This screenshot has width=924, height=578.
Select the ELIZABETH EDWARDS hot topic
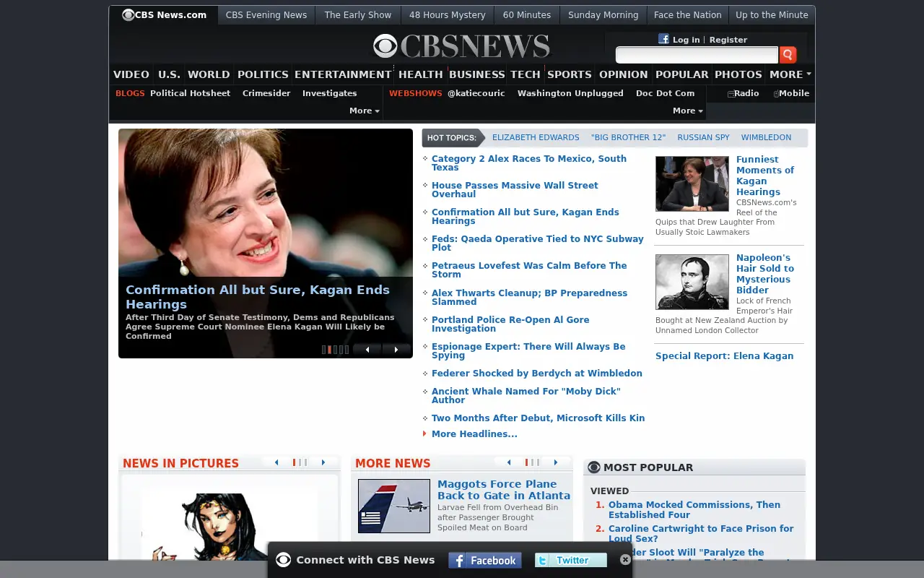pos(536,137)
